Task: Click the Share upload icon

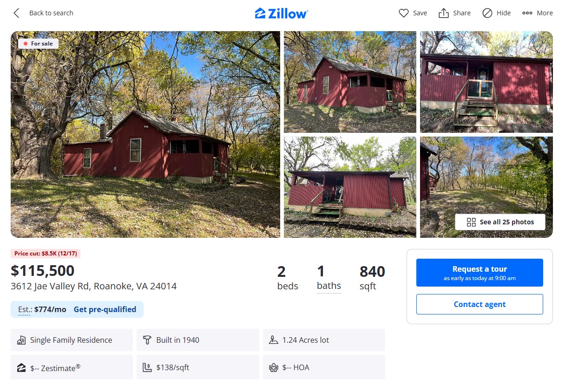Action: click(444, 13)
